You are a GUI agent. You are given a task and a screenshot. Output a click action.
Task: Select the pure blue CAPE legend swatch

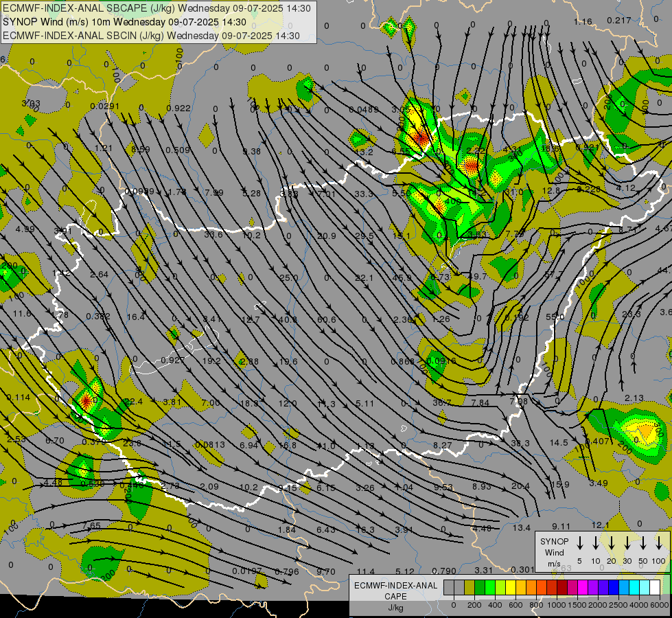pos(613,588)
